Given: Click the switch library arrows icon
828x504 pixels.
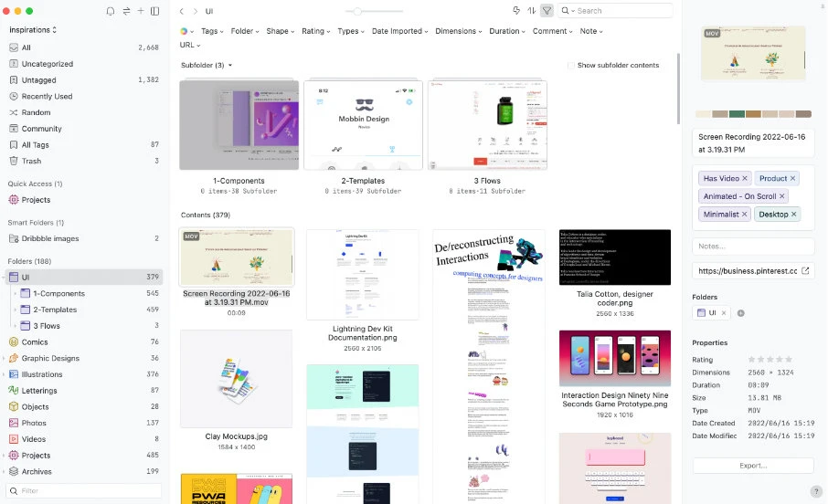Looking at the screenshot, I should (125, 11).
